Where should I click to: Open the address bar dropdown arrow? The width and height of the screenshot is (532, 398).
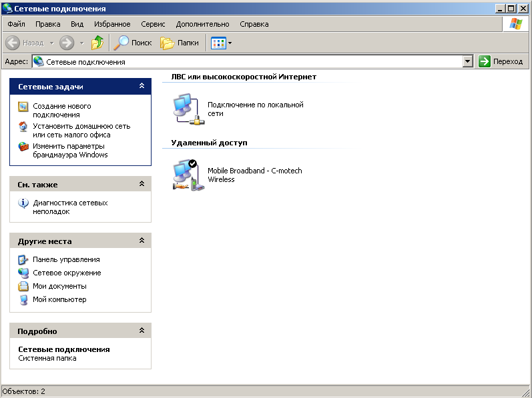point(468,61)
